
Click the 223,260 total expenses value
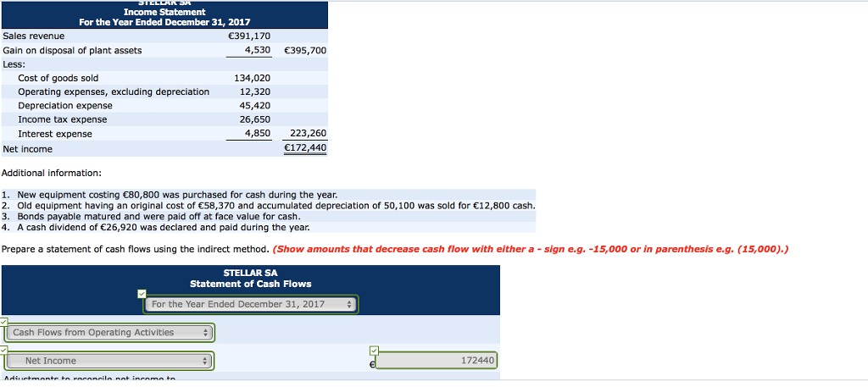click(309, 133)
